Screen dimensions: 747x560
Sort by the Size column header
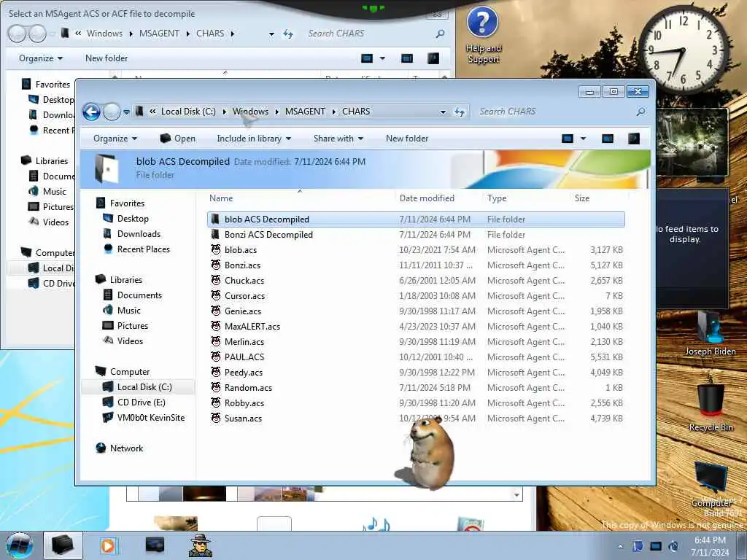click(581, 198)
